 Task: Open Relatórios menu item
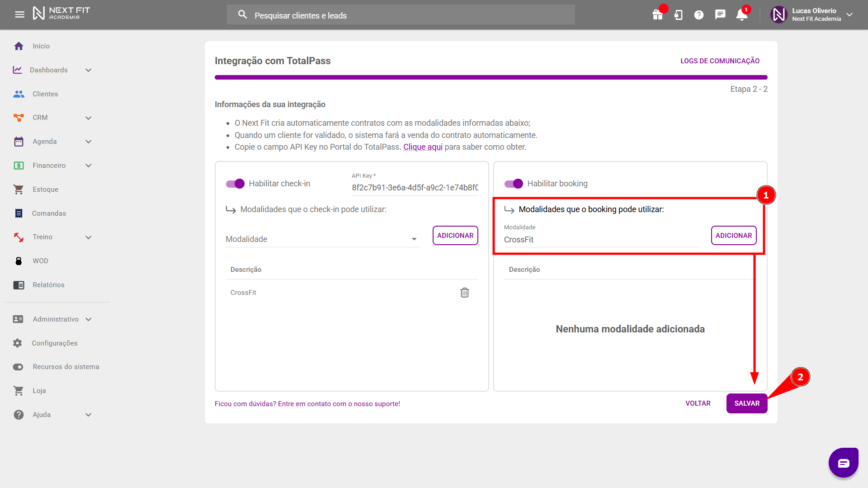pyautogui.click(x=48, y=285)
